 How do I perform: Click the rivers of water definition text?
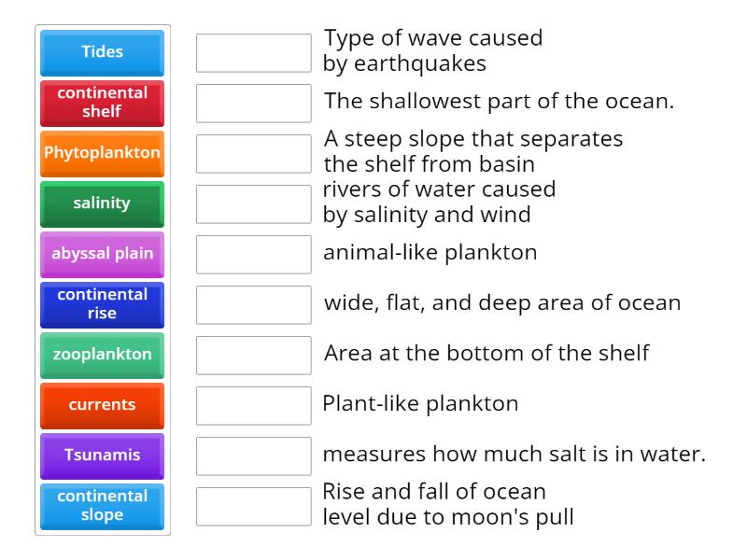(439, 202)
